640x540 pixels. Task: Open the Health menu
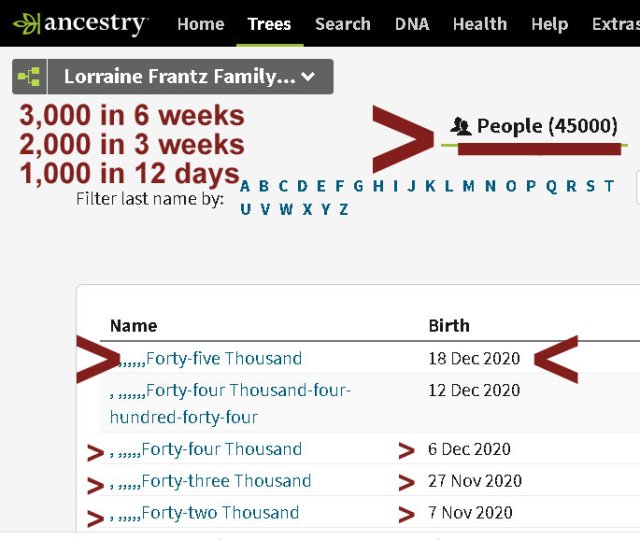[x=479, y=24]
